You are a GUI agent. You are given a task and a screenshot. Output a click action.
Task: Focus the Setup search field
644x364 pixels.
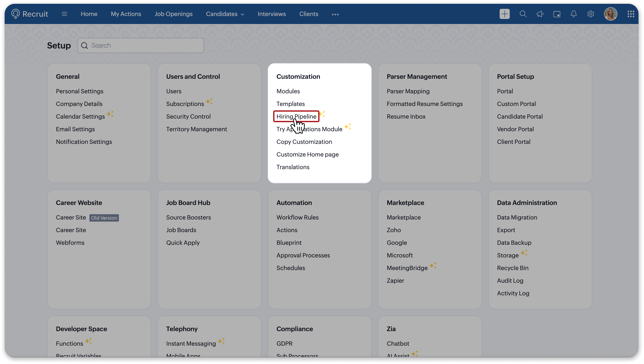point(141,45)
